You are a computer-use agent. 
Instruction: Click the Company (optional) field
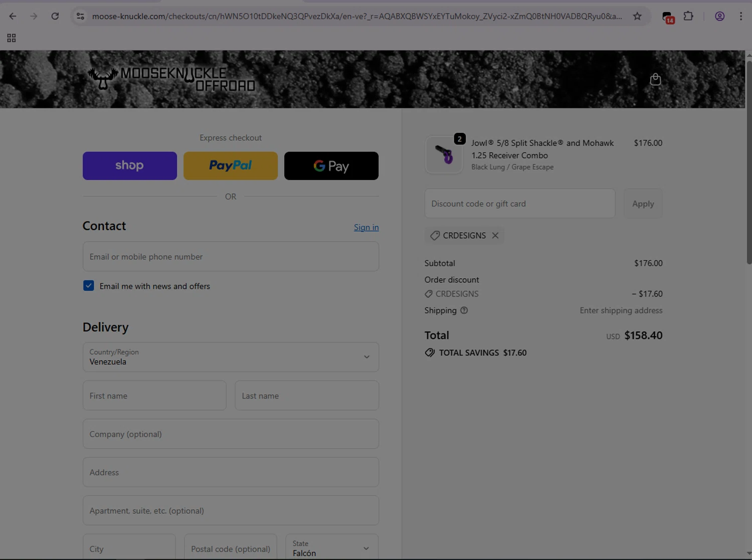tap(231, 434)
